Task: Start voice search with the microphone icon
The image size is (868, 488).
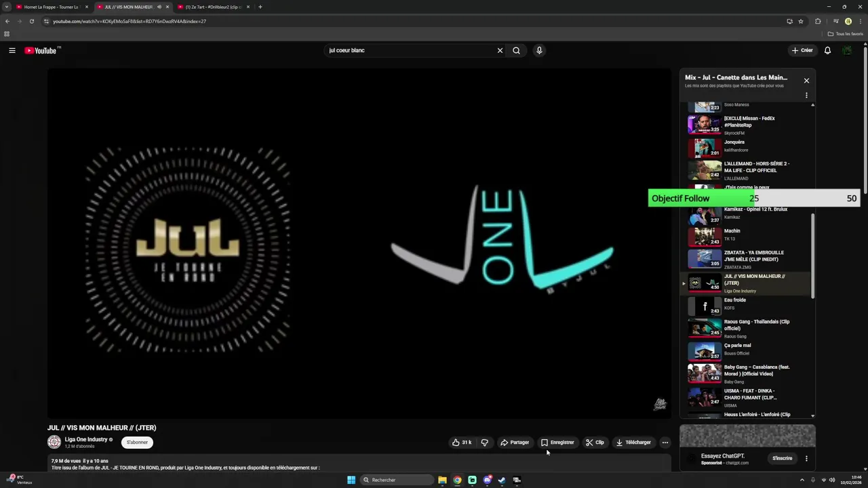Action: 539,50
